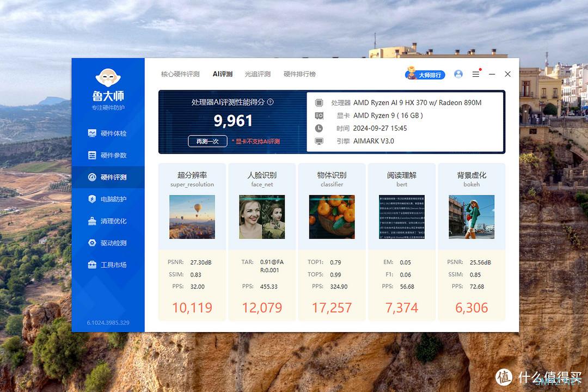Minimize the 鲁大师 window
Viewport: 588px width, 392px height.
click(x=492, y=74)
